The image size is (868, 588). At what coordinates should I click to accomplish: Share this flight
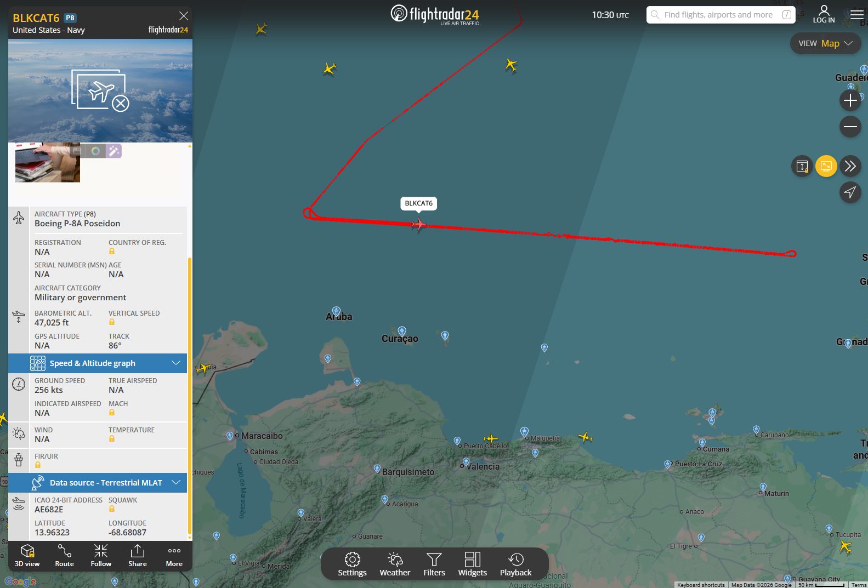(137, 555)
